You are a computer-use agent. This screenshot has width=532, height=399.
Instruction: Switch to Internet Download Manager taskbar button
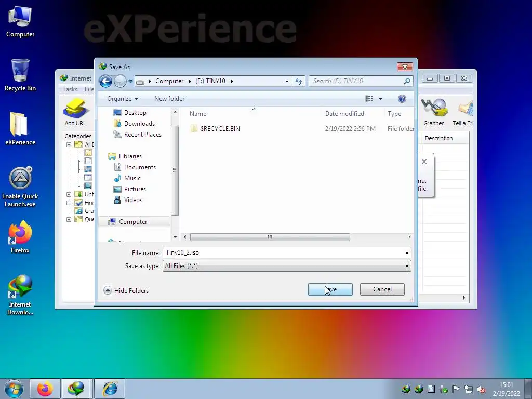[76, 389]
